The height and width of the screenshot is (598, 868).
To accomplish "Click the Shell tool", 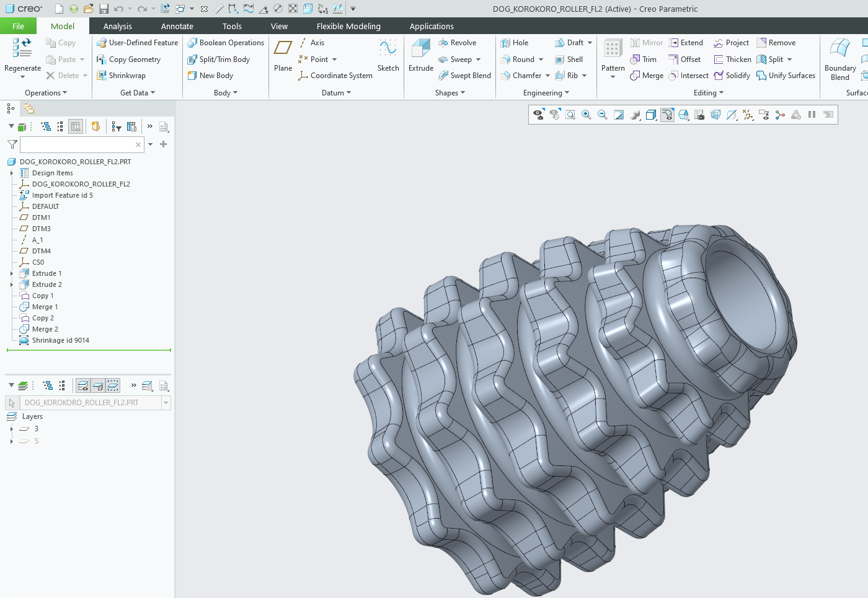I will 569,59.
